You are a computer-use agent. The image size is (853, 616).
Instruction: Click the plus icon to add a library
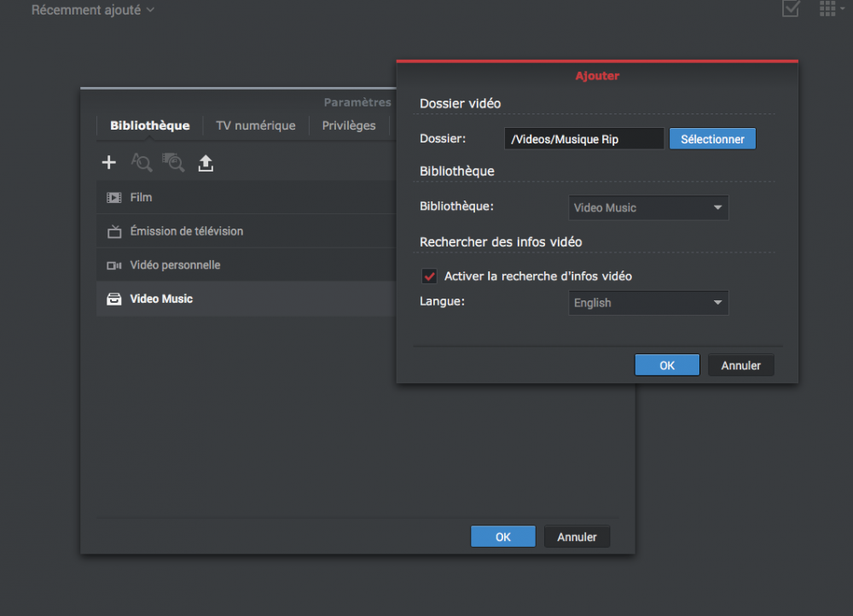109,163
